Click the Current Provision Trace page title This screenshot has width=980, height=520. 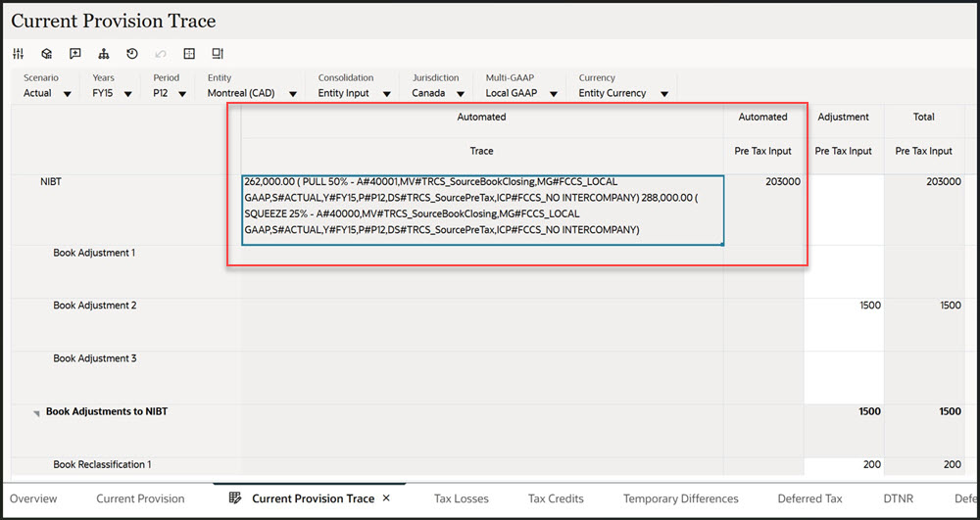click(114, 22)
